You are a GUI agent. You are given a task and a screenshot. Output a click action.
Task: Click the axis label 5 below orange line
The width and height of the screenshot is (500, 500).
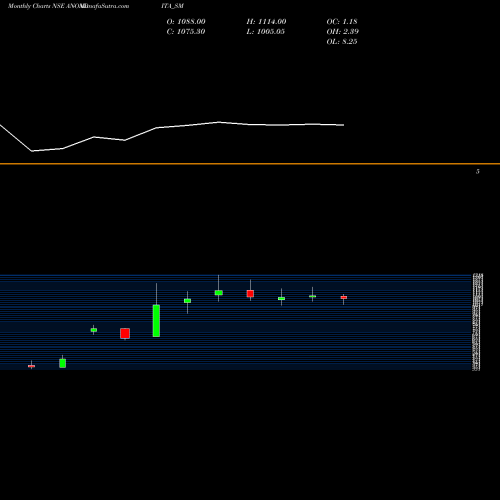(478, 171)
